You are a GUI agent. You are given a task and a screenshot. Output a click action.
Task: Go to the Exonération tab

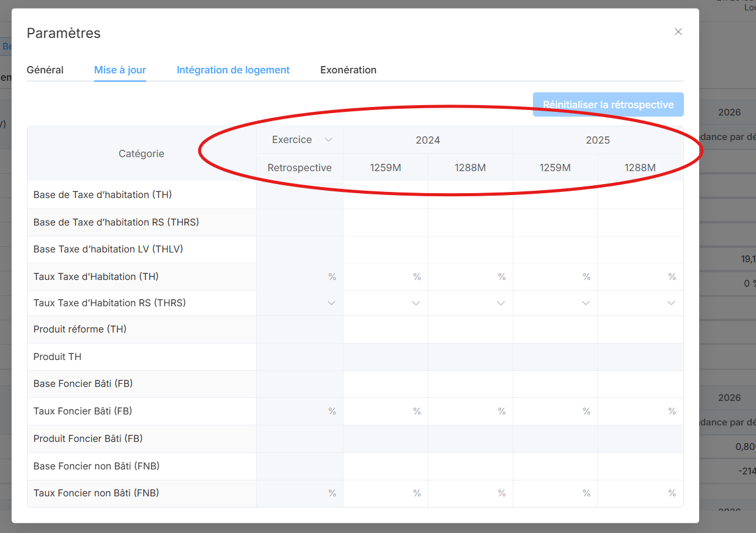(x=348, y=70)
